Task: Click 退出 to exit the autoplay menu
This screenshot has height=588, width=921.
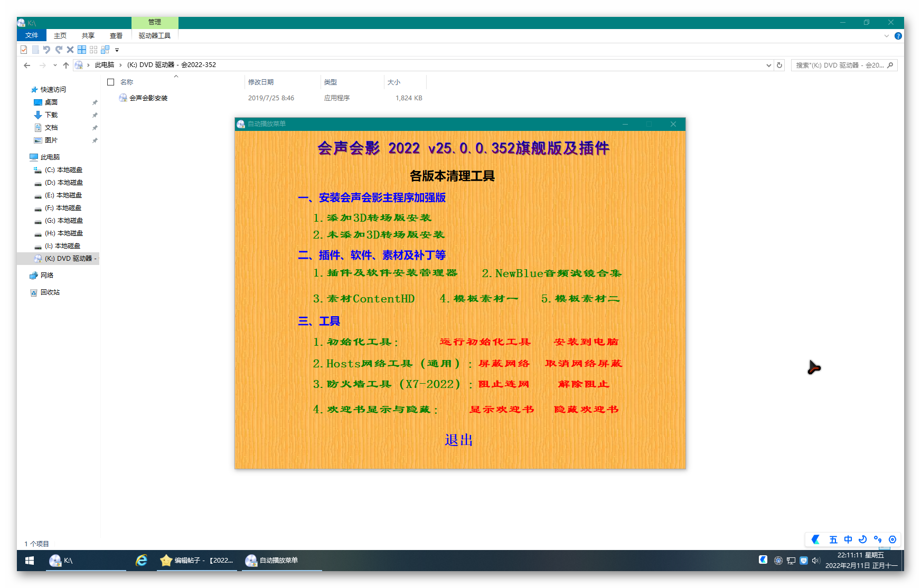Action: [458, 440]
